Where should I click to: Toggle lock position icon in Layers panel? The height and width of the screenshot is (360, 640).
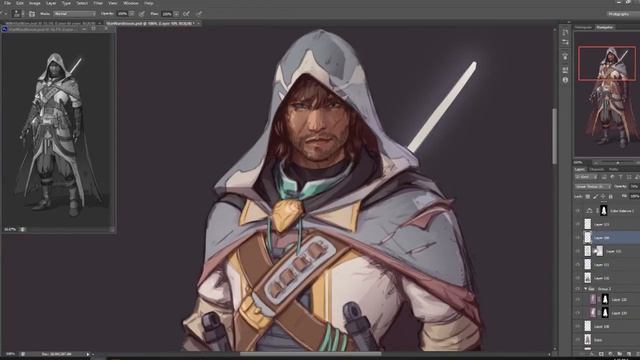pos(603,196)
